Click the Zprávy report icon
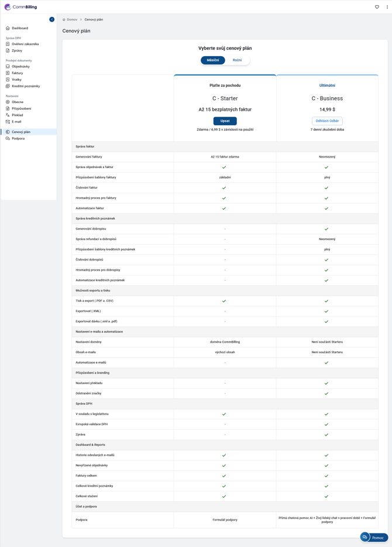This screenshot has height=547, width=392. (x=8, y=51)
